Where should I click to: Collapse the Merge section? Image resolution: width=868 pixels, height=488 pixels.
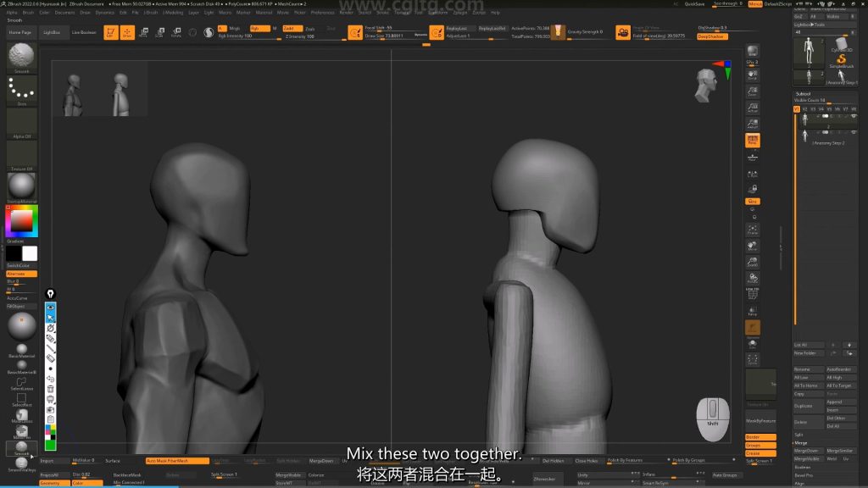[800, 443]
